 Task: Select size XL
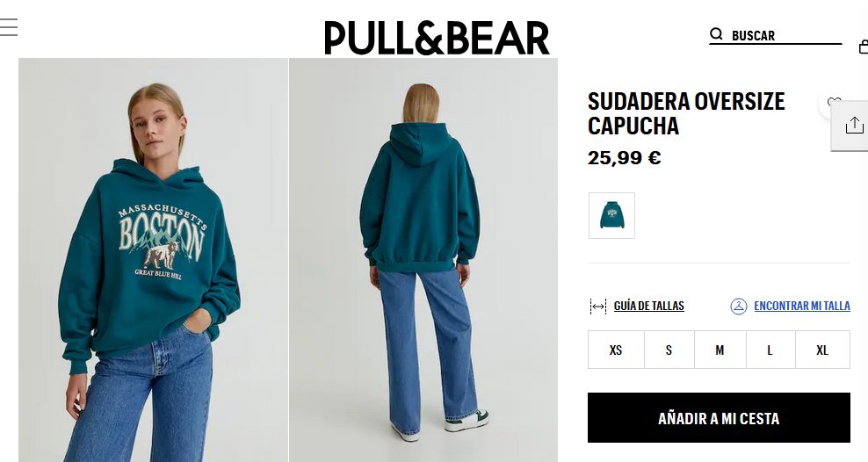click(x=822, y=350)
